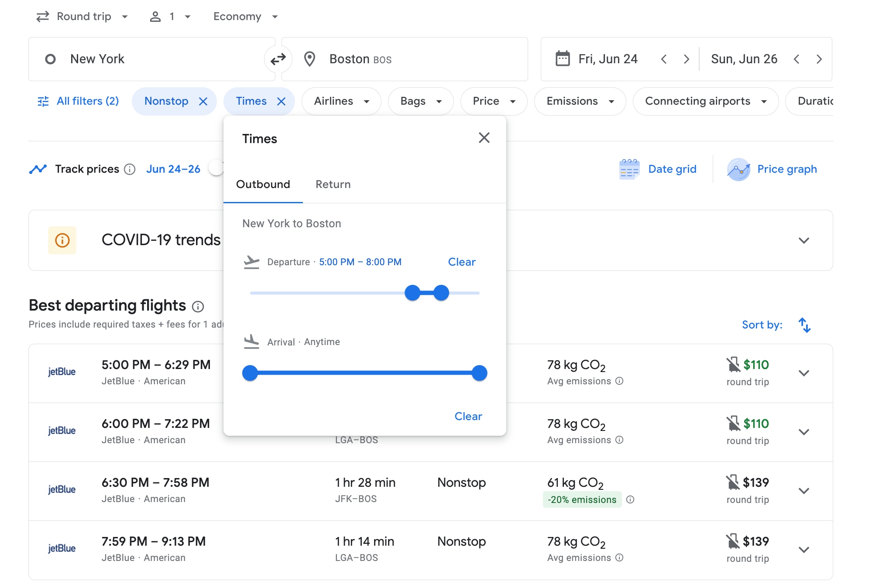886x588 pixels.
Task: Toggle the Times filter off
Action: [281, 101]
